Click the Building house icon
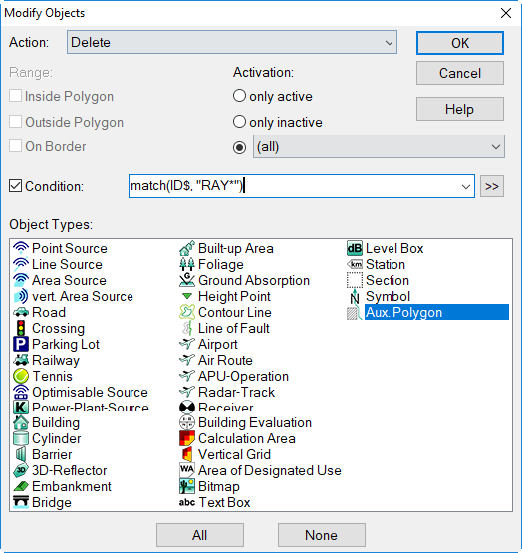 pyautogui.click(x=21, y=422)
